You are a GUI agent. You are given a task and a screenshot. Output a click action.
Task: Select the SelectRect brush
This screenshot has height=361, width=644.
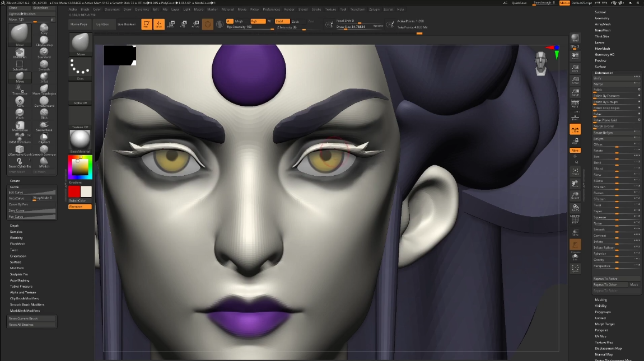pos(20,65)
